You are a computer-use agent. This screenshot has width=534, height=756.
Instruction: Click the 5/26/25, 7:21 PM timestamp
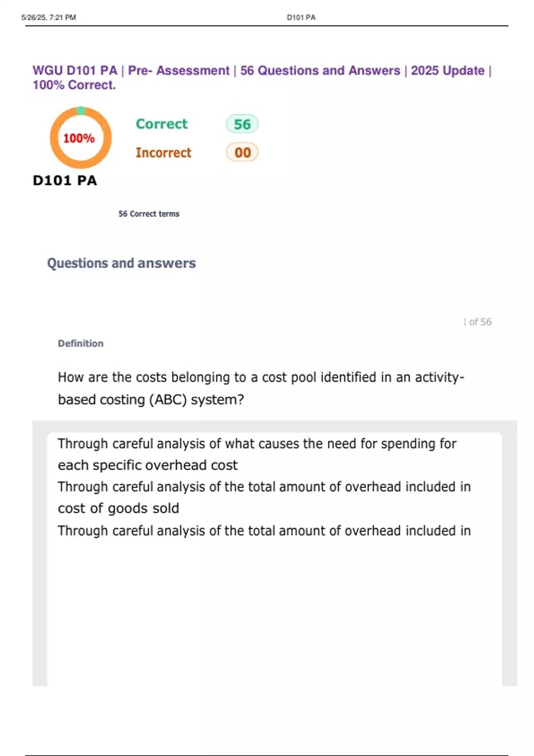click(x=49, y=17)
